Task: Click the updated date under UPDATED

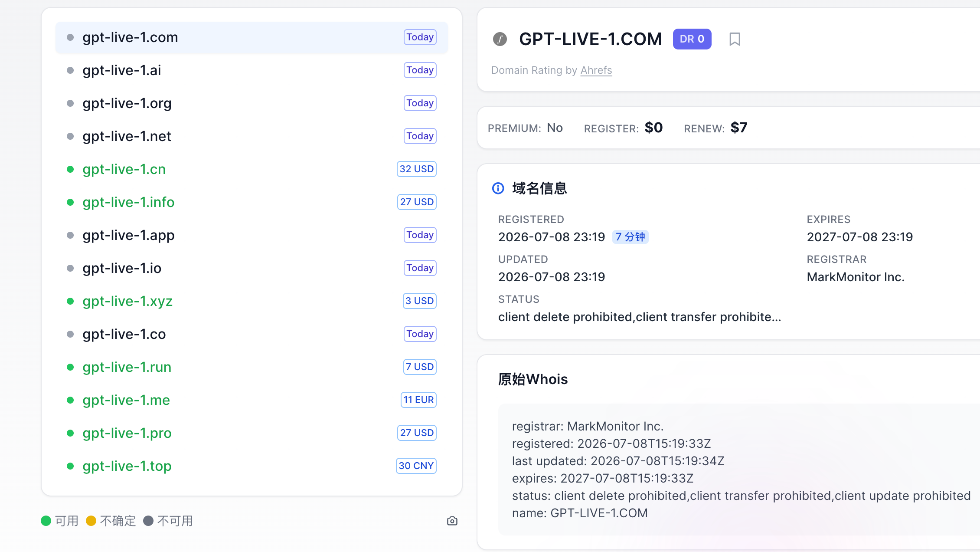Action: [x=552, y=277]
